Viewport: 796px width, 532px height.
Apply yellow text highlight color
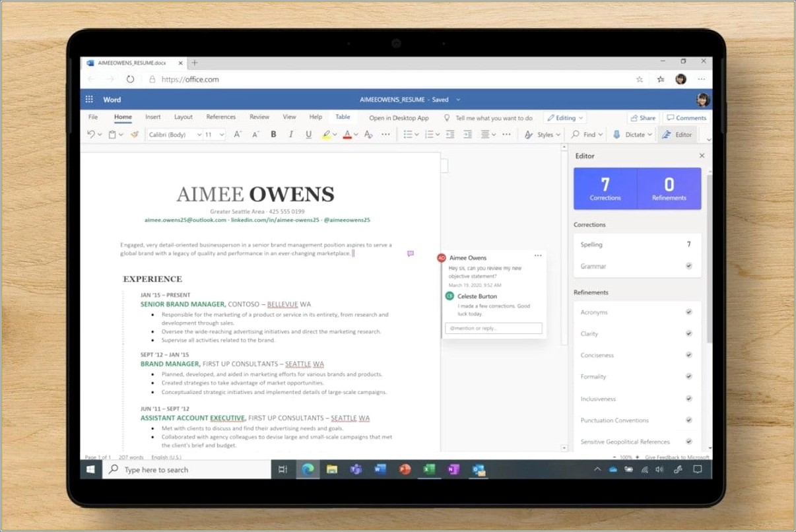(326, 134)
